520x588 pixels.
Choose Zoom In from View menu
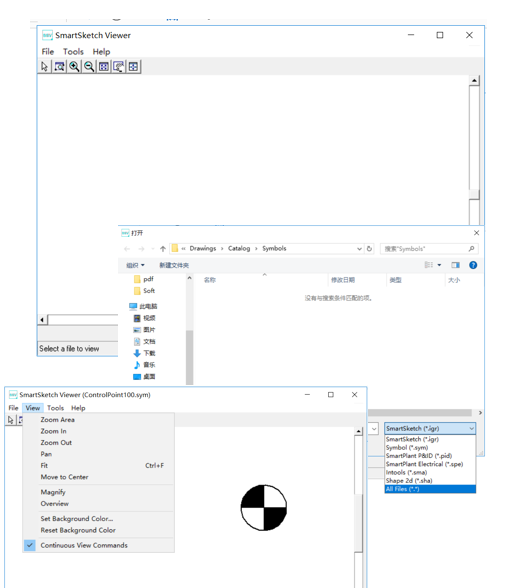(x=98, y=431)
